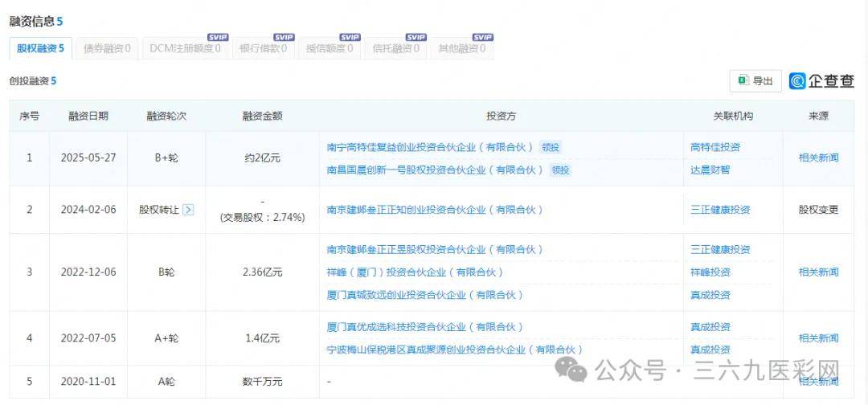Click the 投资方 column header
The height and width of the screenshot is (405, 868).
pyautogui.click(x=501, y=117)
